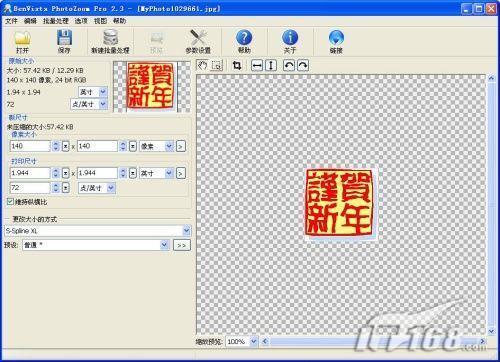Click the spinner arrows of pixel height

123,146
